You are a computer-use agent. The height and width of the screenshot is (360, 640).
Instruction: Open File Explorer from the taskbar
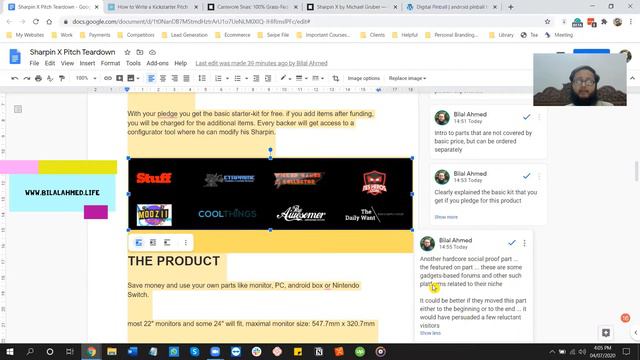coord(112,351)
